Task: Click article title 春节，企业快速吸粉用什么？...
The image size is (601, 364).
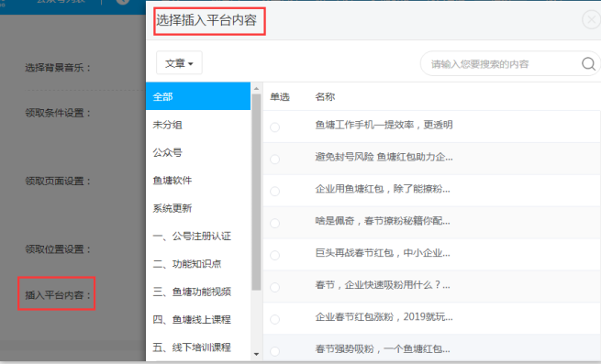Action: 383,284
